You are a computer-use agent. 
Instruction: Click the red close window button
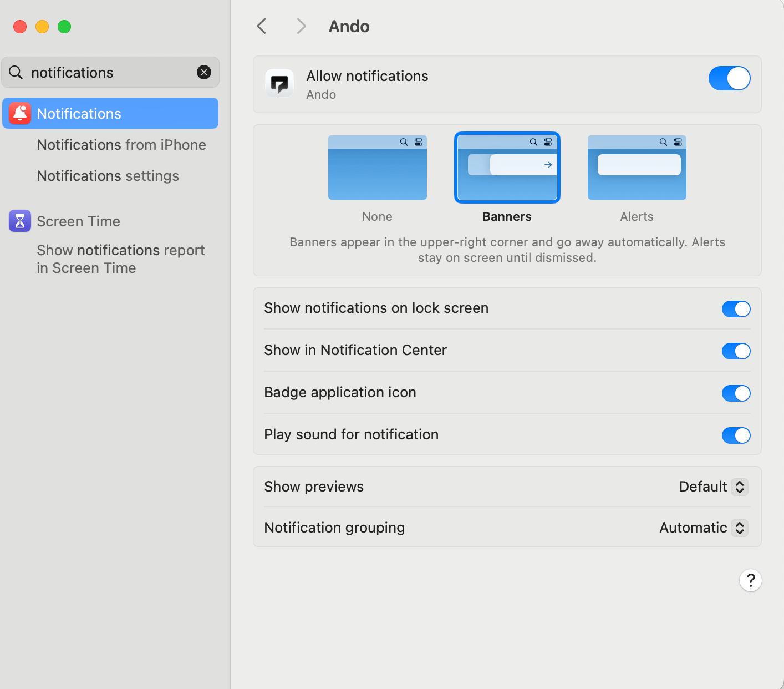click(x=20, y=27)
